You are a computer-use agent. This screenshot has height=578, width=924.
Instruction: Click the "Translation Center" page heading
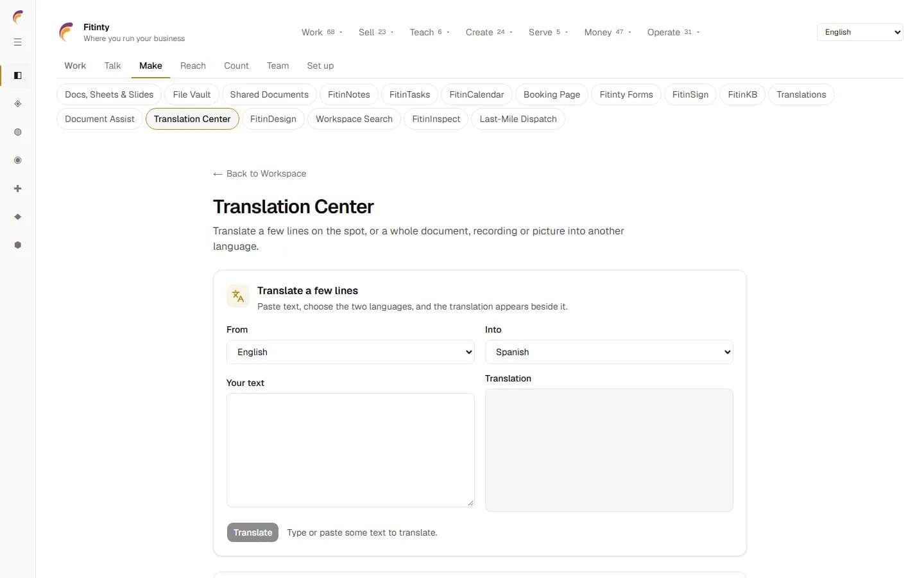[293, 207]
